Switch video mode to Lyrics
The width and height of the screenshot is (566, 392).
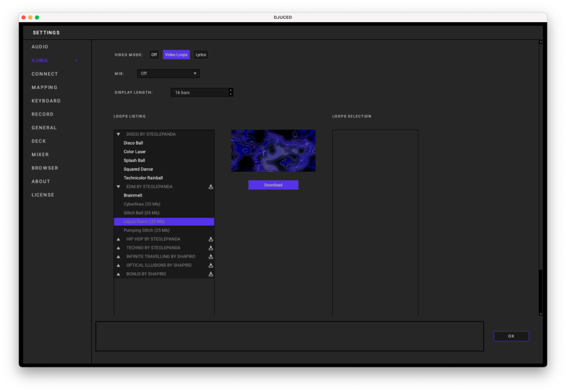(201, 55)
